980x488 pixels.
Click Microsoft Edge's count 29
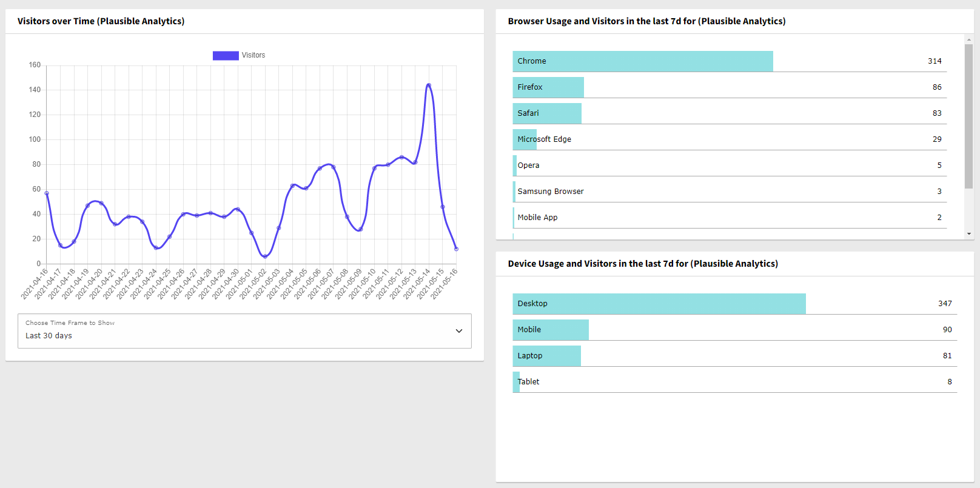937,139
